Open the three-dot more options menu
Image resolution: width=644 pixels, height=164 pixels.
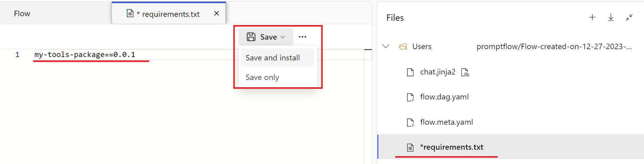(x=302, y=37)
